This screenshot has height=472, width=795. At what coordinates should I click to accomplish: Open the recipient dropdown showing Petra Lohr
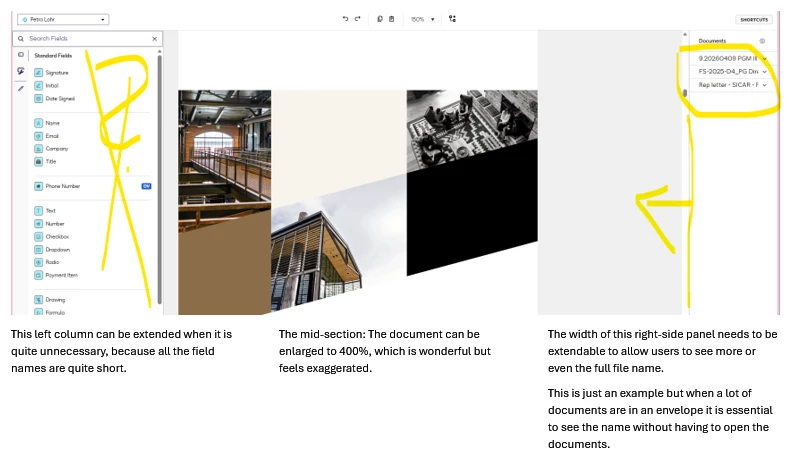tap(63, 19)
